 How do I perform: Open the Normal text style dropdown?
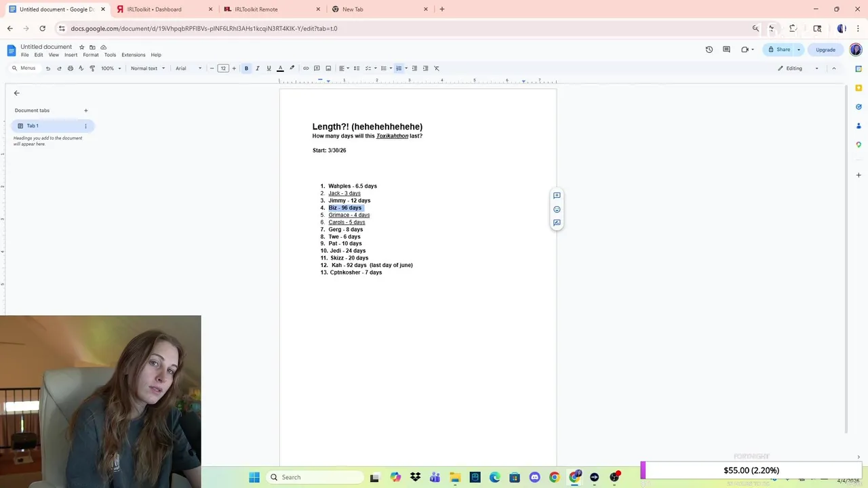148,68
